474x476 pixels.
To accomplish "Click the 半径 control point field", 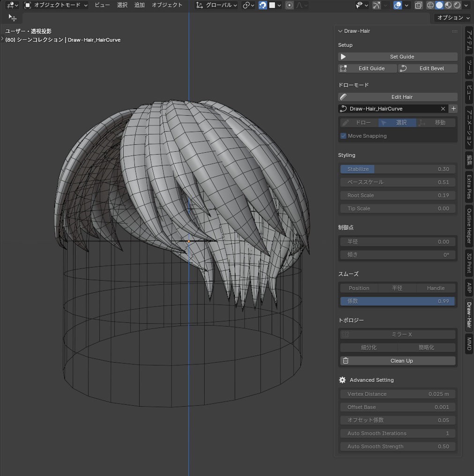I will (x=398, y=242).
